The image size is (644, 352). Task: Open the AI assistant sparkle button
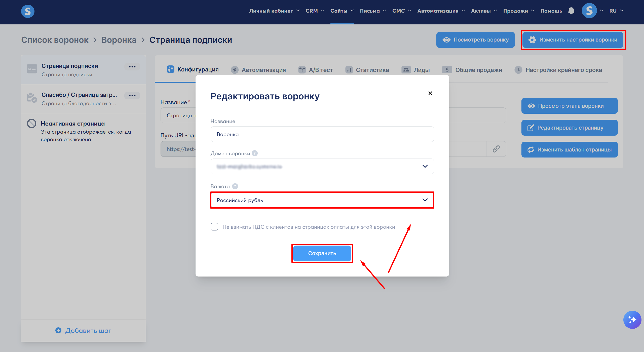pos(632,320)
